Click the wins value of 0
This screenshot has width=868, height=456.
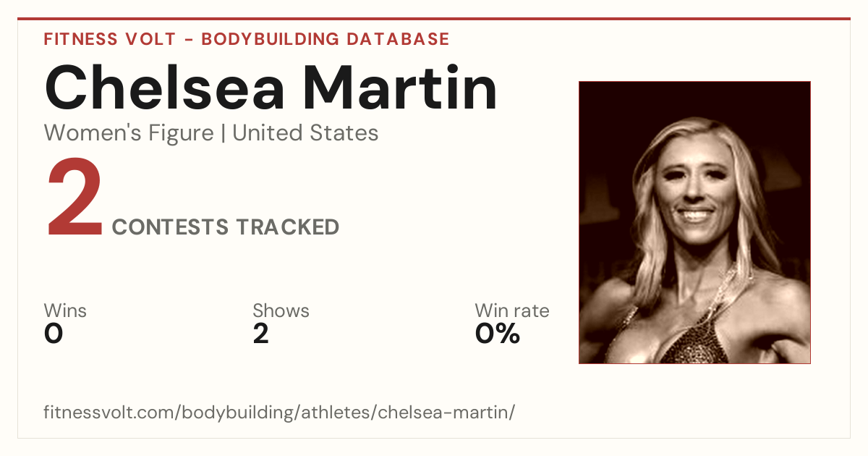coord(54,334)
